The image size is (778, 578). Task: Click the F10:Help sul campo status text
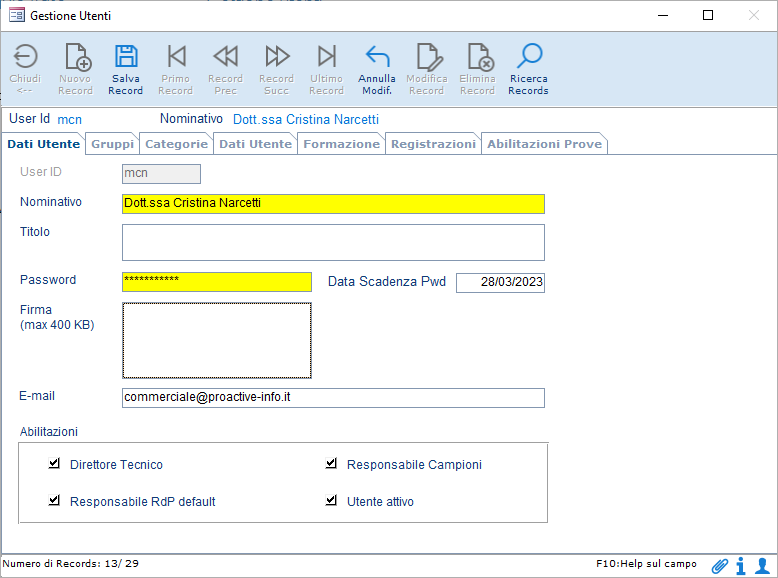coord(647,564)
